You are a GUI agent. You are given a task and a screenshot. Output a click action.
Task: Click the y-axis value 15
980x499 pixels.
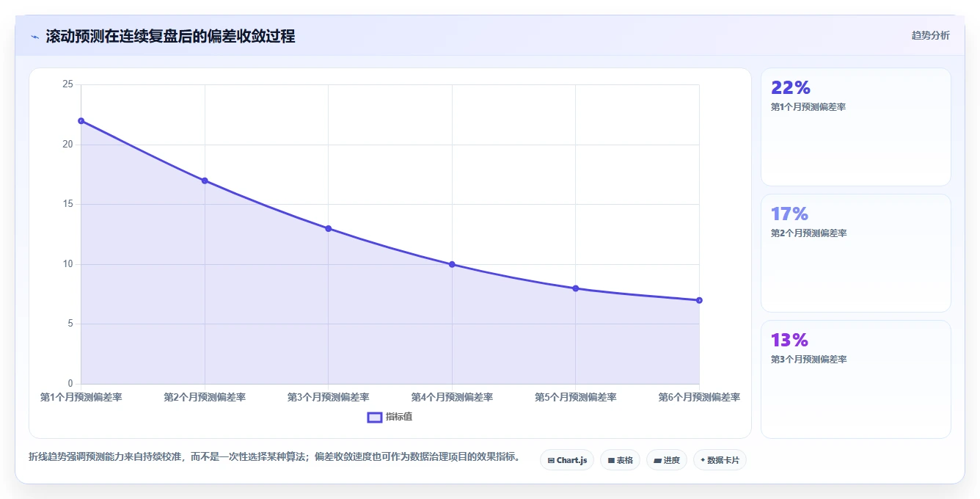coord(67,204)
